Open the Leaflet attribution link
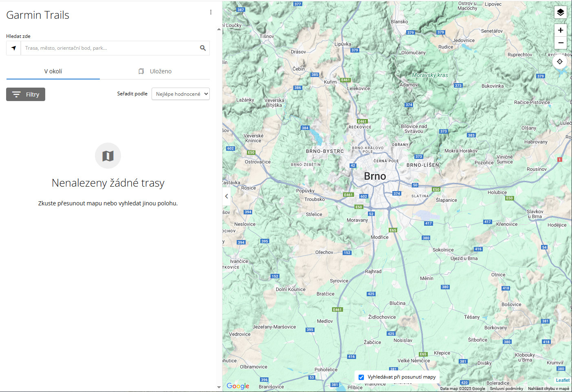This screenshot has height=392, width=572. [563, 380]
